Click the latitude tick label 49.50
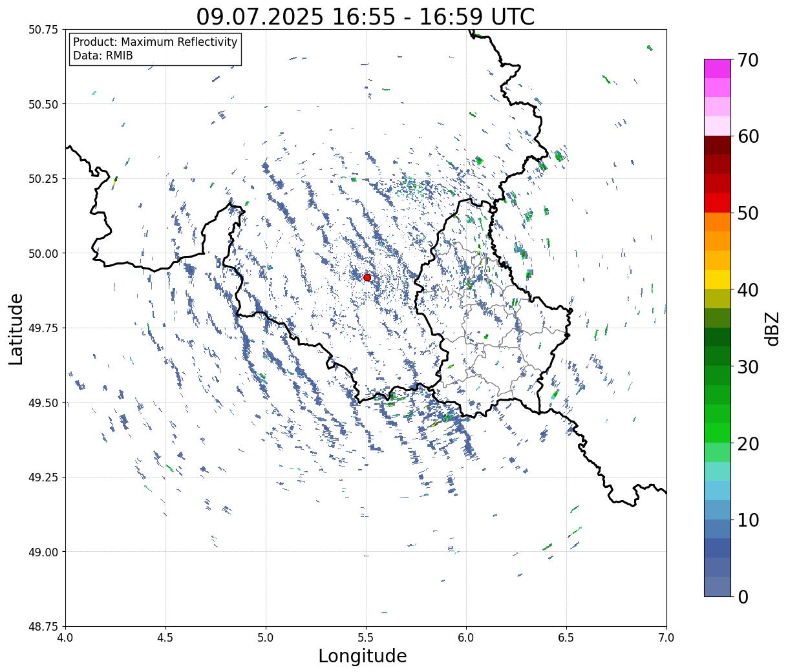 click(x=43, y=403)
